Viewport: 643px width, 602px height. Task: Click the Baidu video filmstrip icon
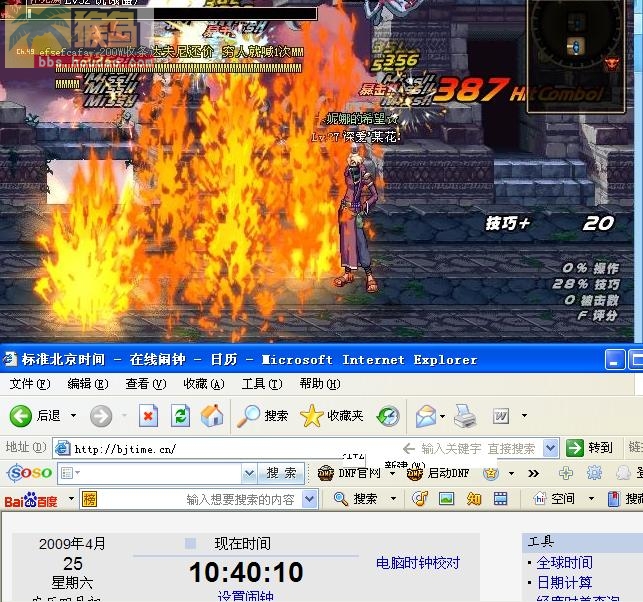[x=500, y=499]
